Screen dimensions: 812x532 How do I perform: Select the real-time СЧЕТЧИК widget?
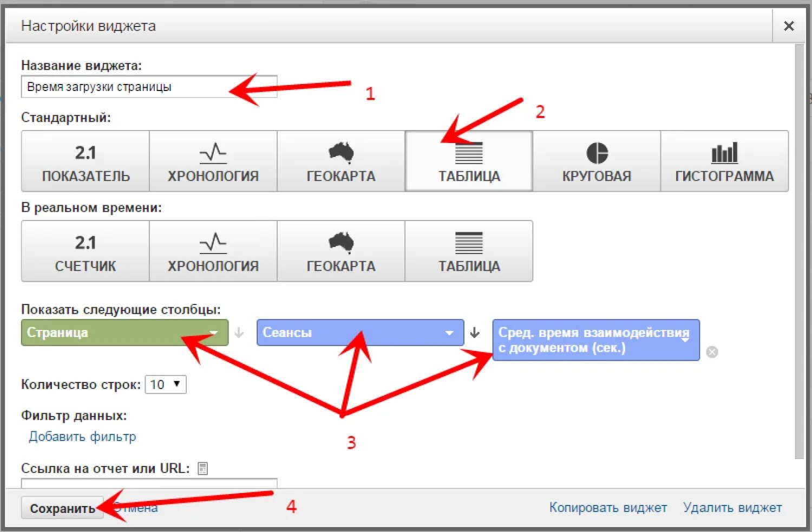coord(86,251)
